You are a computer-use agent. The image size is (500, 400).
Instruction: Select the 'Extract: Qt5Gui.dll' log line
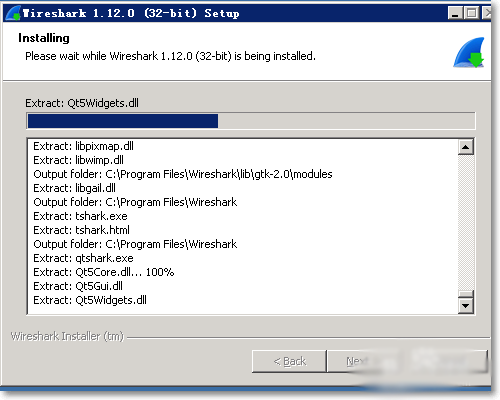click(x=78, y=286)
